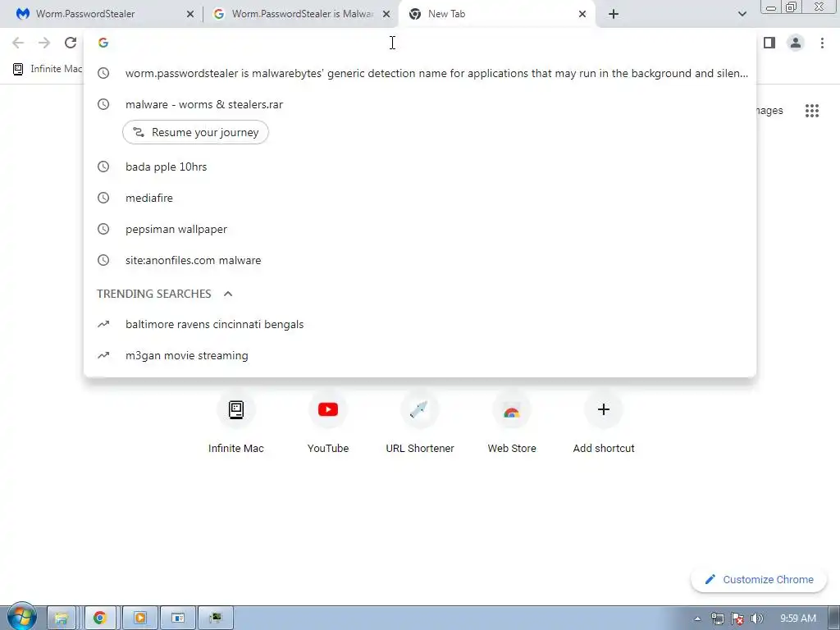Select the worm.passwordstealer malwarebytes suggestion
The image size is (840, 630).
point(420,73)
